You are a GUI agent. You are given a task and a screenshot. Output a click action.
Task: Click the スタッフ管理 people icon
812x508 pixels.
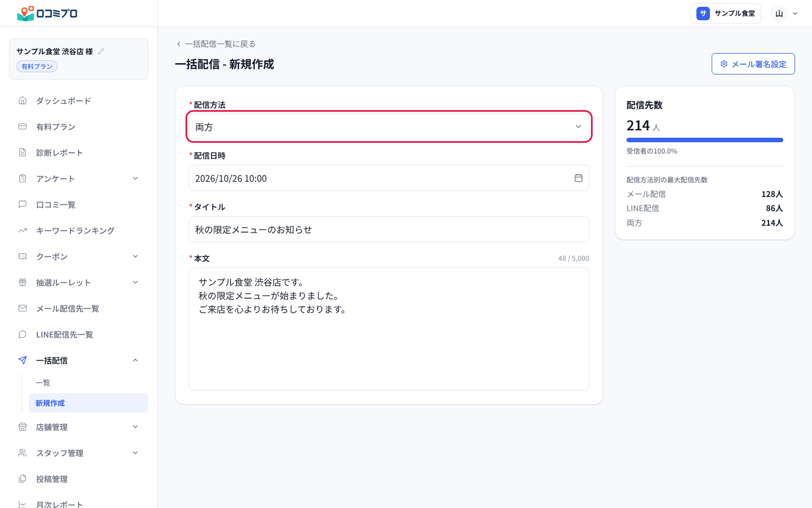(x=23, y=453)
